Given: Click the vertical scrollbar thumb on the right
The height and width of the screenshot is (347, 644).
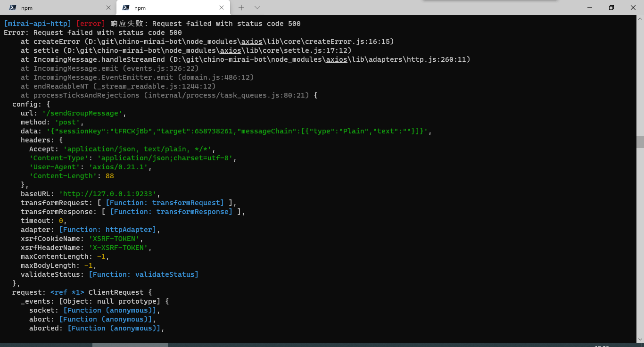Looking at the screenshot, I should click(640, 141).
